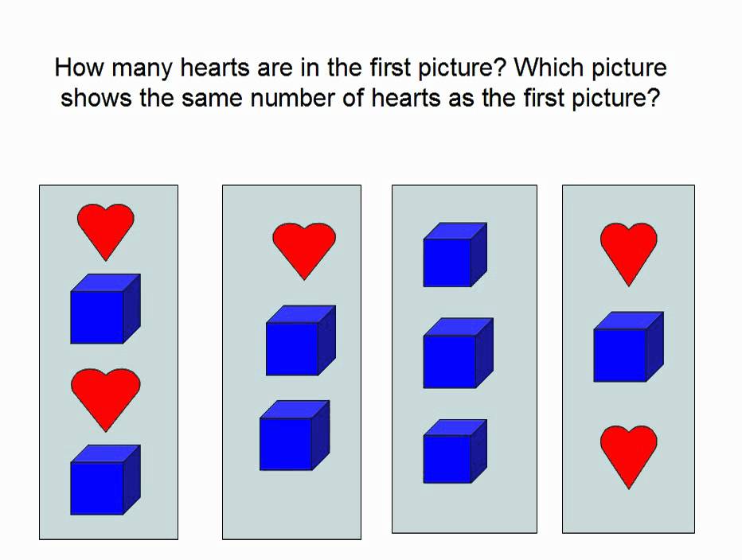Select the blue cube in the fourth picture
742x560 pixels.
(x=627, y=347)
